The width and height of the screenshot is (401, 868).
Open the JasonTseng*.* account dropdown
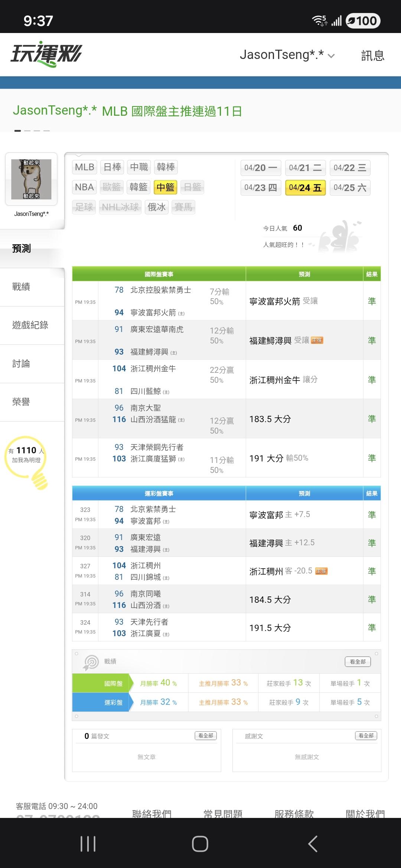pos(287,55)
